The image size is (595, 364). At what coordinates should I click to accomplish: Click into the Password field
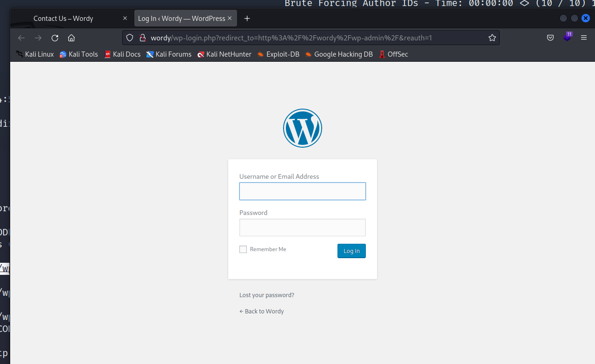click(303, 227)
